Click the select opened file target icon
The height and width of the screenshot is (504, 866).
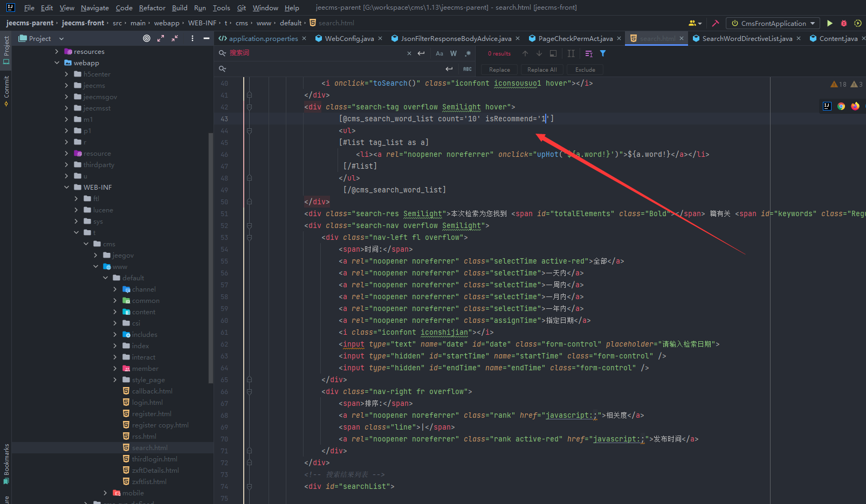point(147,38)
